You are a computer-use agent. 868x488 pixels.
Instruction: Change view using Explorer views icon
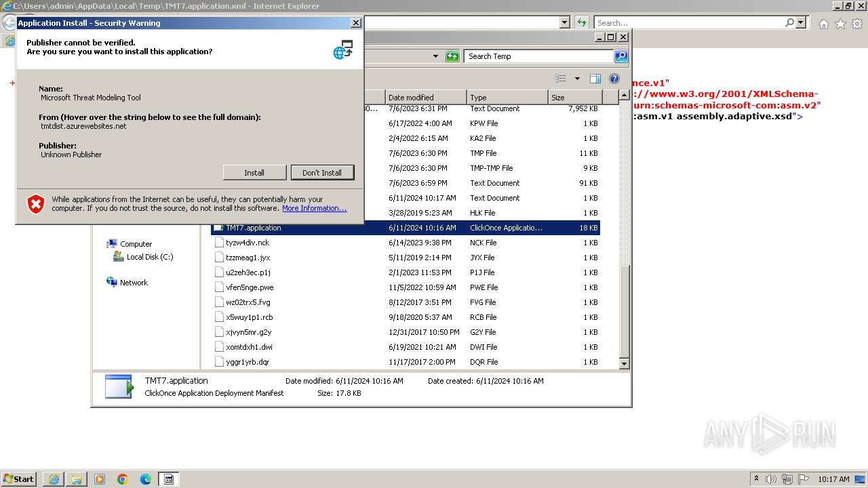(x=561, y=79)
